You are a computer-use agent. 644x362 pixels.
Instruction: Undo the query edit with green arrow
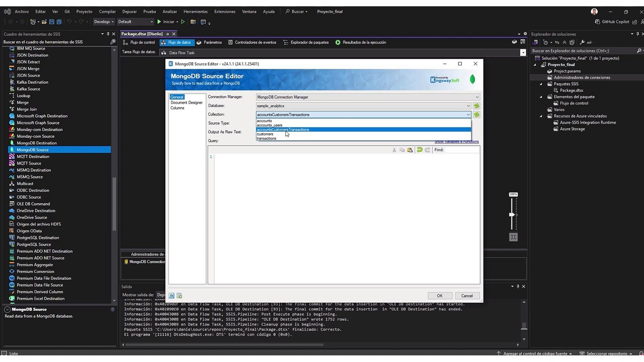pyautogui.click(x=420, y=150)
